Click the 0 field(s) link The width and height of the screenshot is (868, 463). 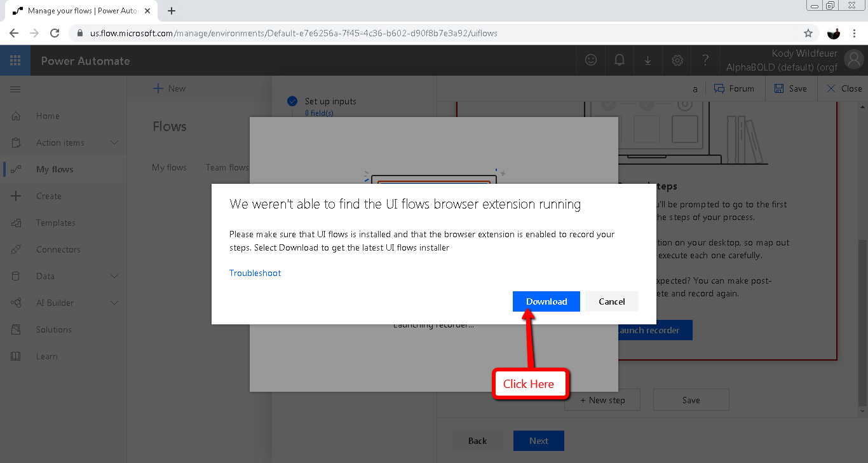(319, 113)
